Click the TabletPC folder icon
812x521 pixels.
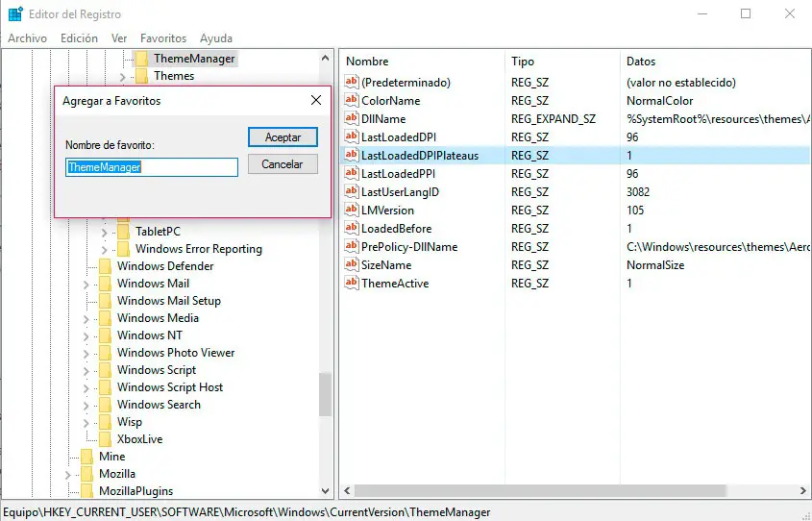[123, 232]
